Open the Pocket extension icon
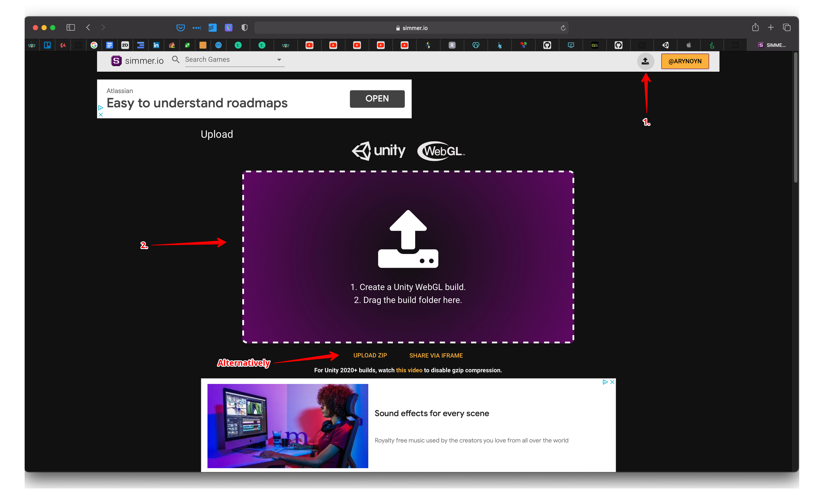Screen dimensions: 823x504 coord(180,28)
